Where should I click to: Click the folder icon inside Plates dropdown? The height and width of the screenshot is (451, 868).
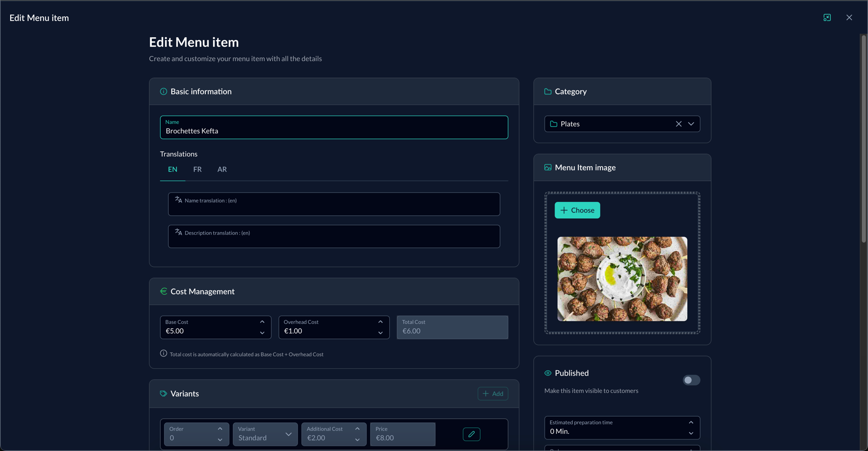pos(554,124)
